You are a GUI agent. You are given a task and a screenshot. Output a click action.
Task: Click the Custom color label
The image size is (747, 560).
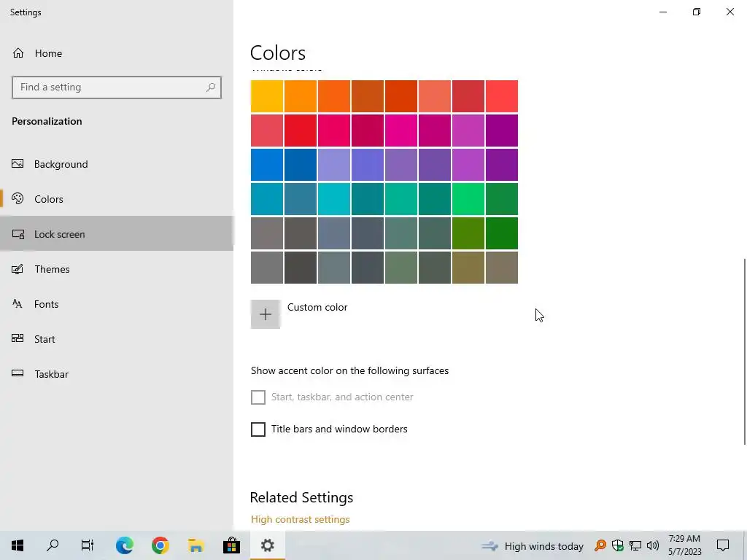pos(317,307)
